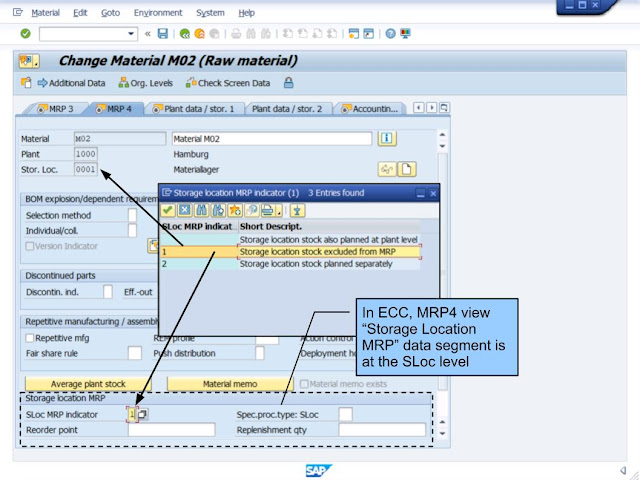Image resolution: width=640 pixels, height=480 pixels.
Task: Open the Material menu
Action: click(x=45, y=13)
